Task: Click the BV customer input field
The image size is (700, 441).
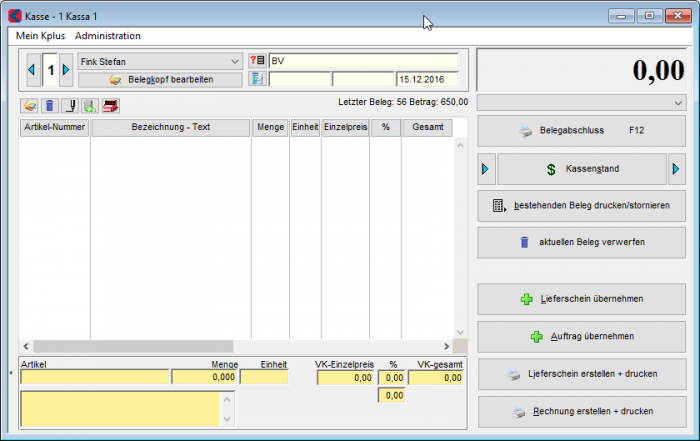Action: (x=363, y=61)
